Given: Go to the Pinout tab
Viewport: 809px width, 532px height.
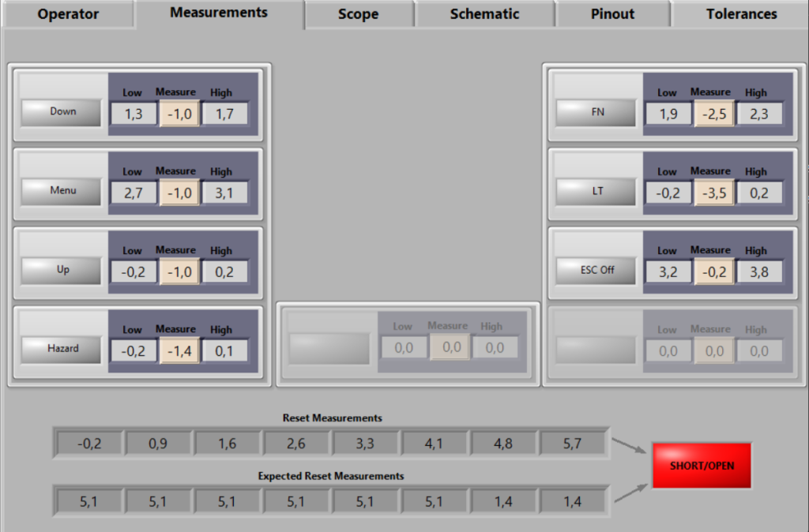Looking at the screenshot, I should pyautogui.click(x=612, y=14).
